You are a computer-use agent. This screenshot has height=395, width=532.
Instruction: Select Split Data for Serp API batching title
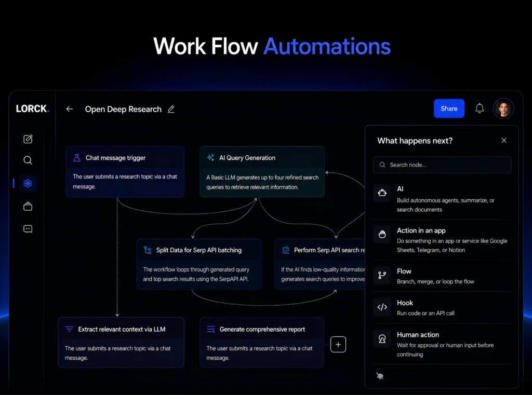coord(199,250)
